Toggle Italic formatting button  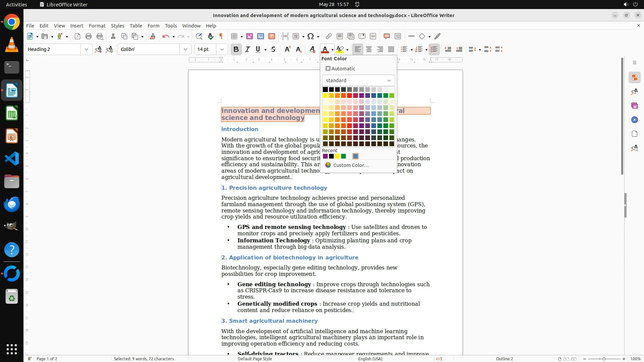[248, 49]
